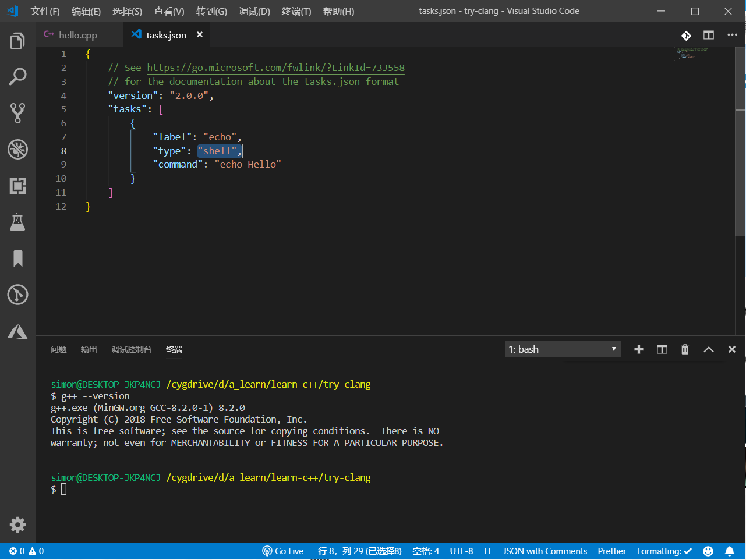The width and height of the screenshot is (746, 560).
Task: Click the editor vertical scrollbar
Action: (x=740, y=141)
